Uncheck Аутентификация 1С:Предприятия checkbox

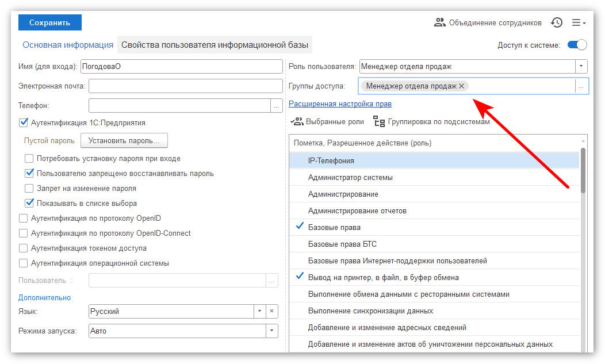pyautogui.click(x=24, y=122)
